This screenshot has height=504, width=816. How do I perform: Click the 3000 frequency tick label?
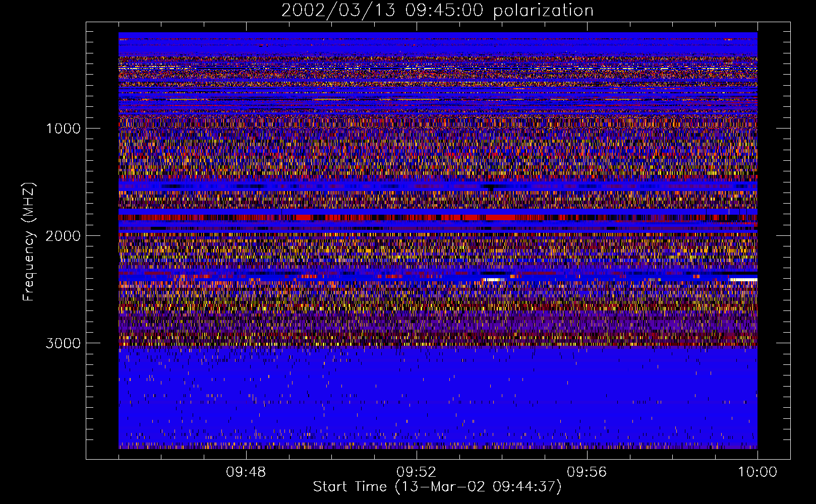tap(63, 343)
